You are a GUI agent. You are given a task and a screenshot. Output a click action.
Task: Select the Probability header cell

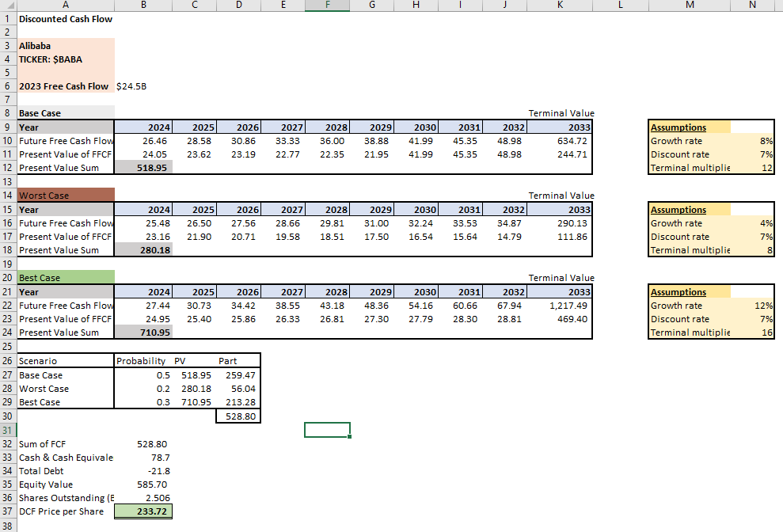tap(144, 361)
